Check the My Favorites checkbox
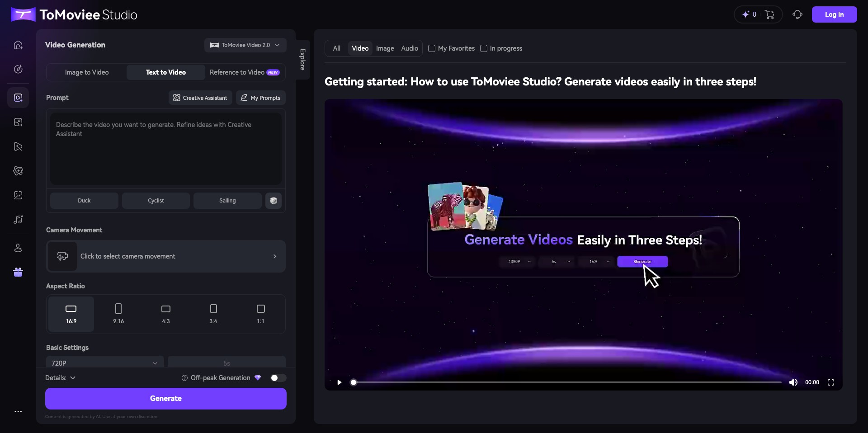Screen dimensions: 868x433 click(432, 48)
